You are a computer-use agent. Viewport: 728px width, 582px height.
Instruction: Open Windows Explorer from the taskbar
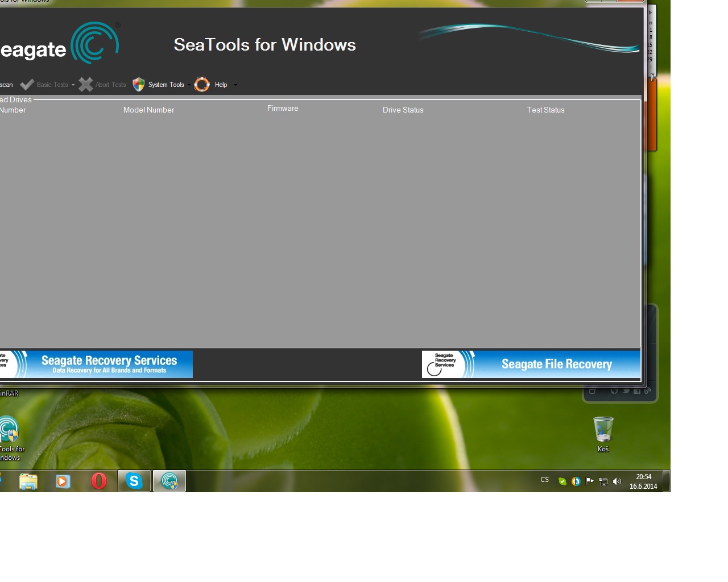pos(28,481)
